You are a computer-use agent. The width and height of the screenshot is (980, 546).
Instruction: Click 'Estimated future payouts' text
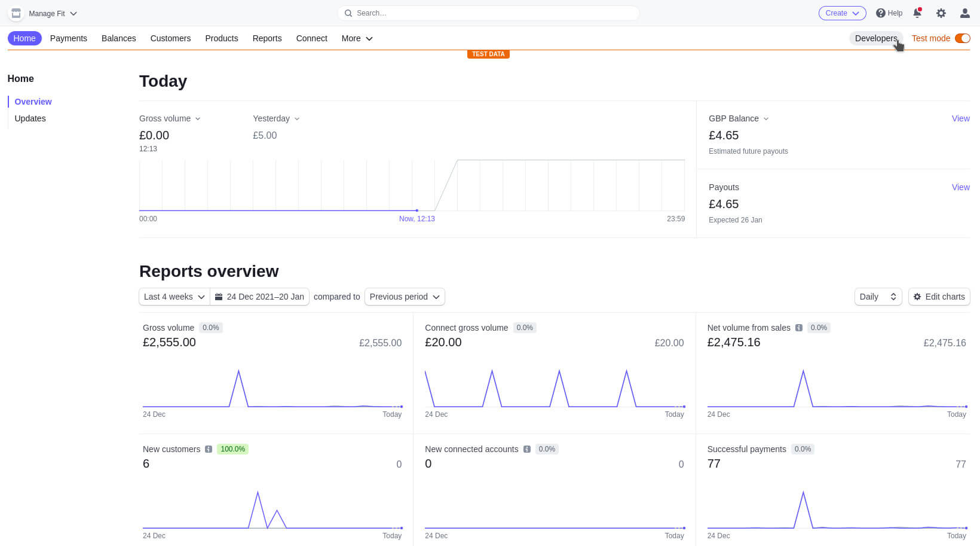[x=748, y=151]
